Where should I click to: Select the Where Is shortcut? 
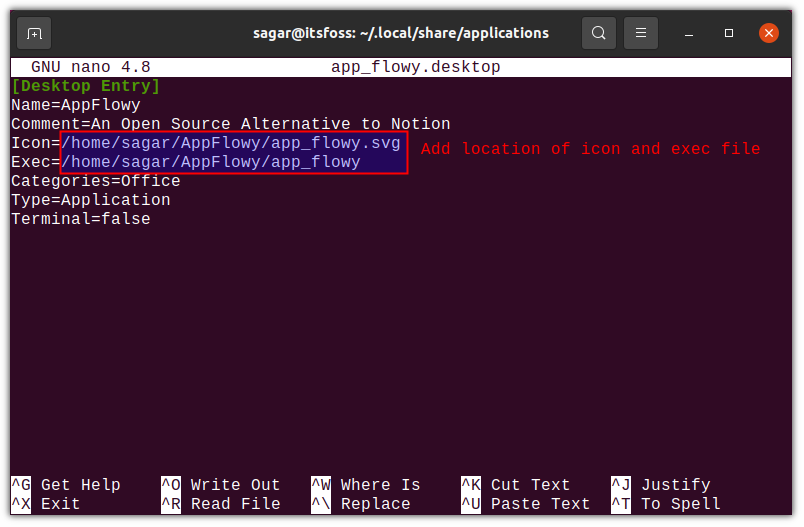[x=380, y=485]
